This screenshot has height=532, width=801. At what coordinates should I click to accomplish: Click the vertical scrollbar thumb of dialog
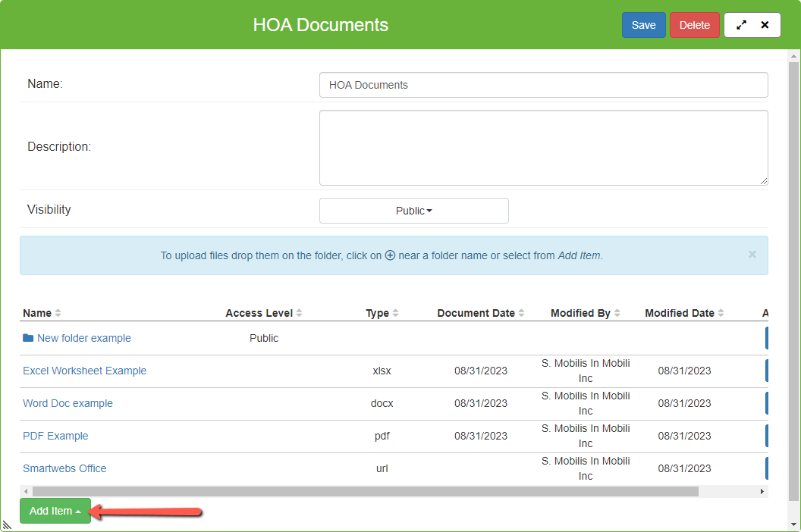tap(793, 281)
